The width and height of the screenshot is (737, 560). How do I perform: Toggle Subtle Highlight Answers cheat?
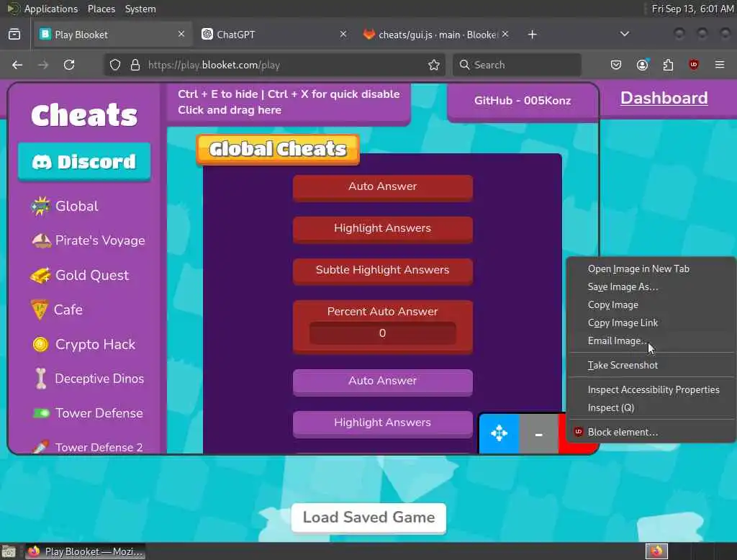(x=383, y=271)
